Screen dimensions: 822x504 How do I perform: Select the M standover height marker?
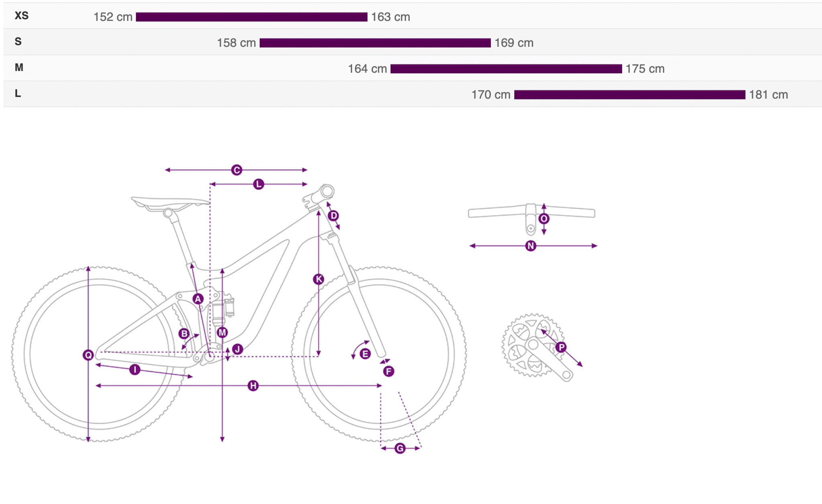(222, 332)
